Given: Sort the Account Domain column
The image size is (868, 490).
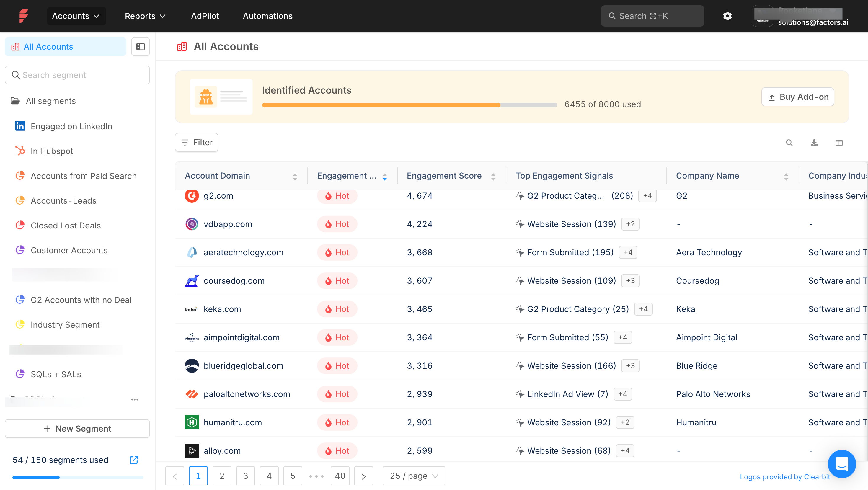Looking at the screenshot, I should click(x=295, y=176).
